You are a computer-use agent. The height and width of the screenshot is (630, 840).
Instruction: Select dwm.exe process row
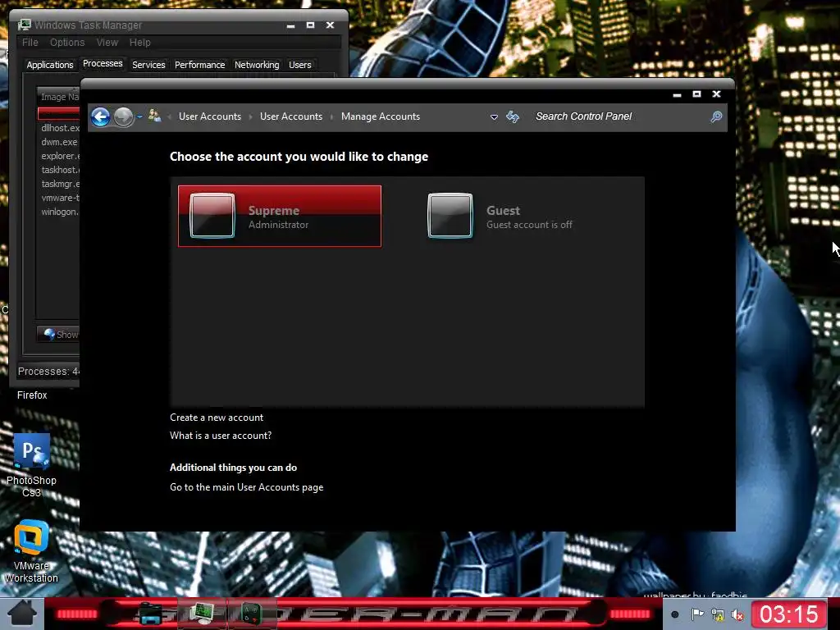(x=58, y=142)
